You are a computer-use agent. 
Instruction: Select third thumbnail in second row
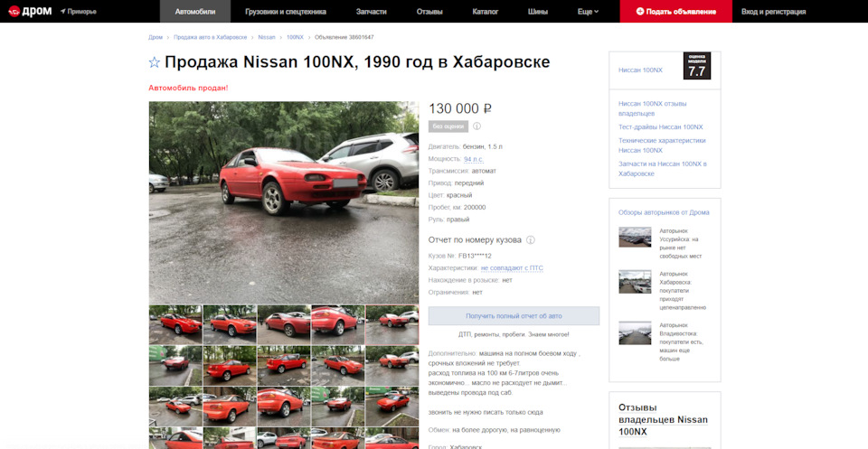(283, 366)
